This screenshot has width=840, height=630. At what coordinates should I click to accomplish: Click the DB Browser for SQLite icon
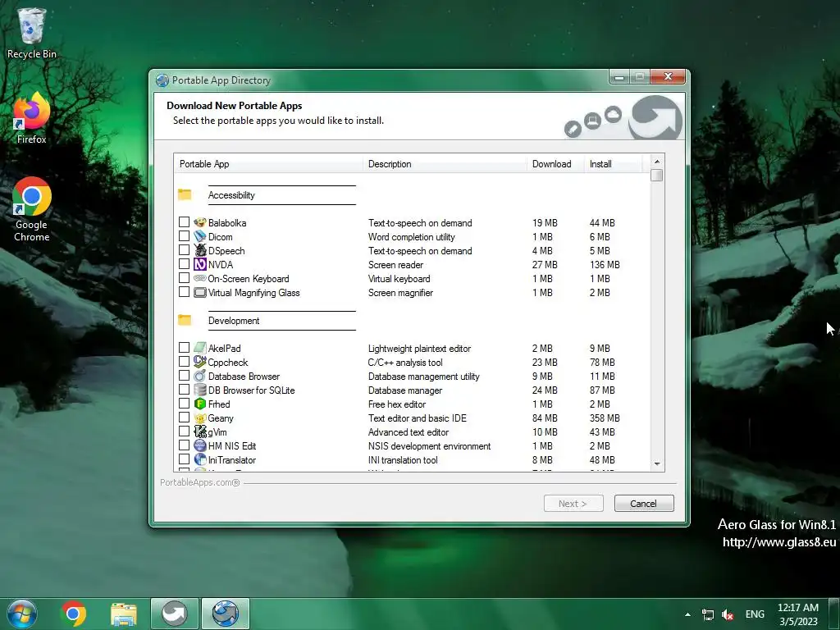pos(200,390)
